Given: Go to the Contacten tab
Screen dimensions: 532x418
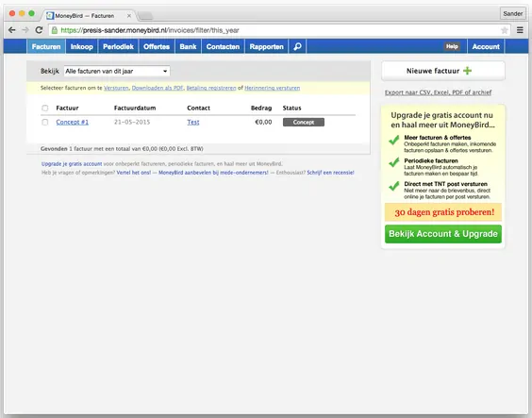Looking at the screenshot, I should click(x=223, y=46).
